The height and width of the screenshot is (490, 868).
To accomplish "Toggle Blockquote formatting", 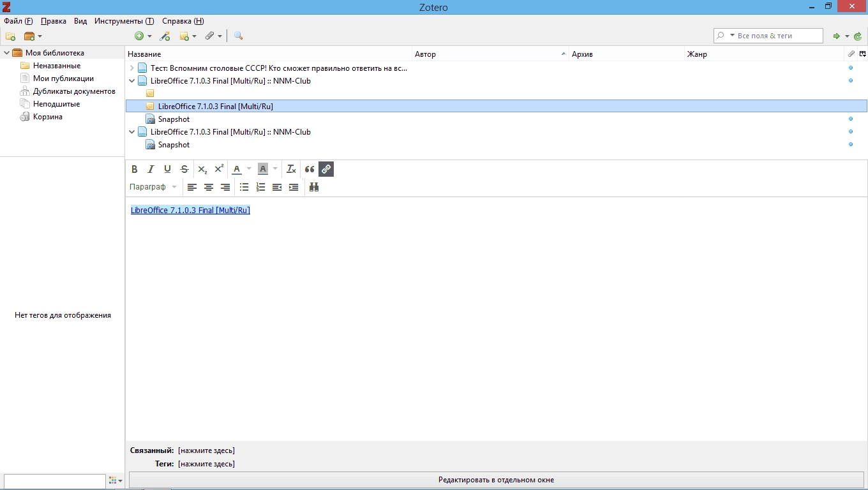I will [310, 169].
